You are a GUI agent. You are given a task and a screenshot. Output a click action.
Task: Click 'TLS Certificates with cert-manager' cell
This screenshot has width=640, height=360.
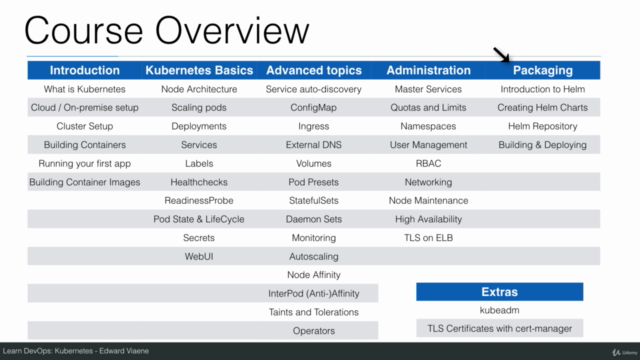pyautogui.click(x=500, y=329)
